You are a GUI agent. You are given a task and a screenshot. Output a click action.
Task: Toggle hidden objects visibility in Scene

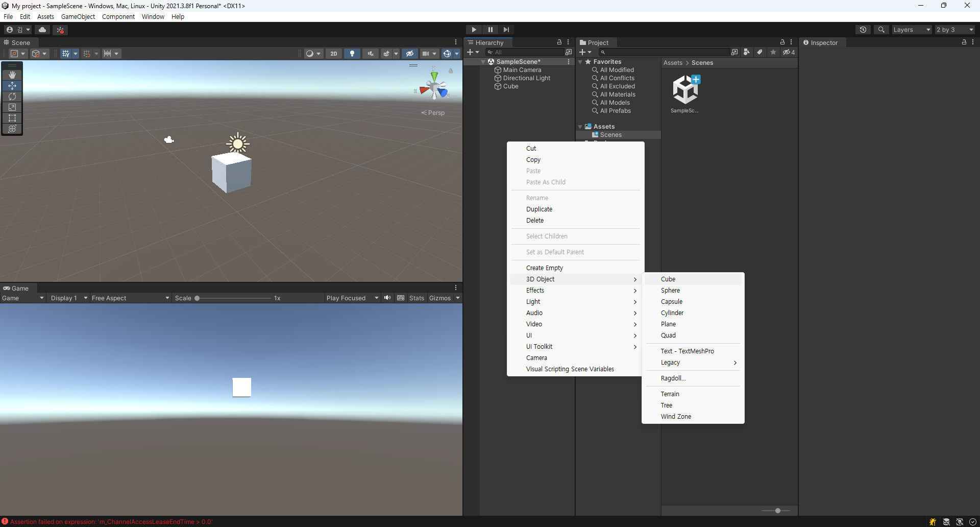click(x=410, y=54)
